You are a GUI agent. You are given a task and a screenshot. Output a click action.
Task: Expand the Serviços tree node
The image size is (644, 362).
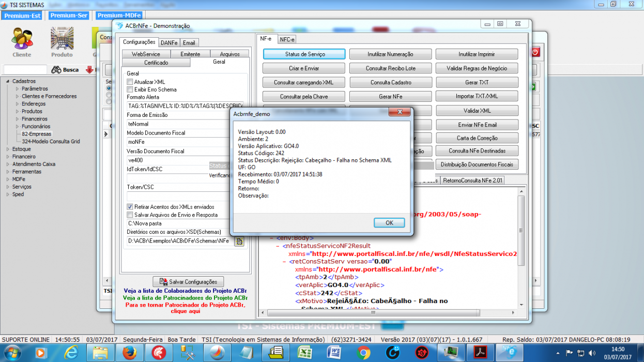8,187
